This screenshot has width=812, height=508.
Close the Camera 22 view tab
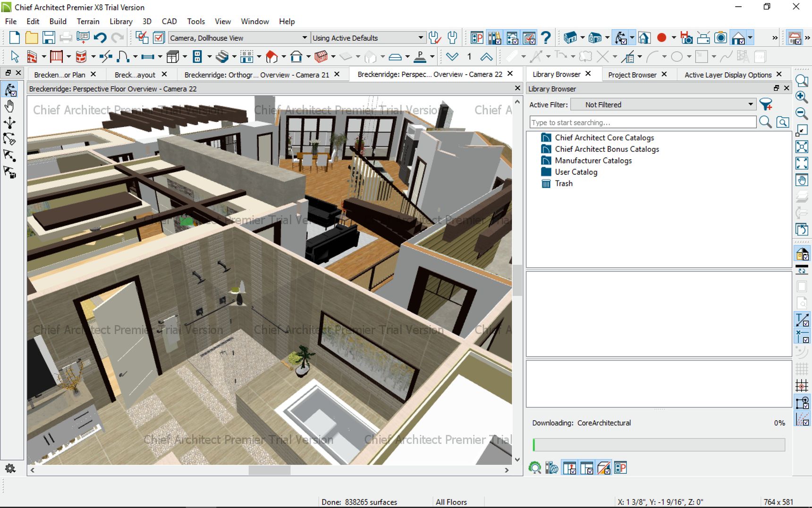tap(510, 74)
